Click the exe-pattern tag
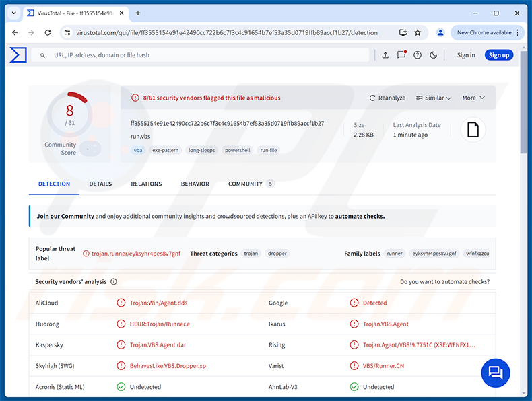 165,150
